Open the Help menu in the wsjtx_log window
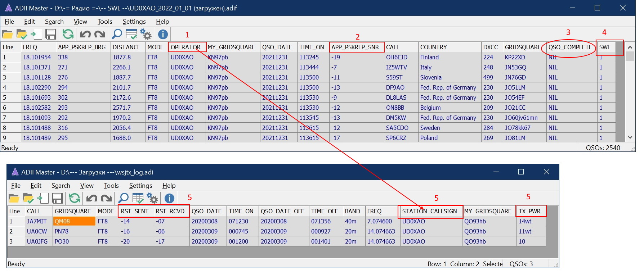 pos(169,186)
